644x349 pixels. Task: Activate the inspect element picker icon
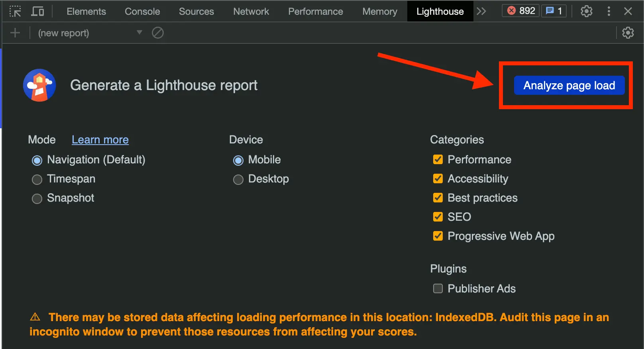point(15,11)
